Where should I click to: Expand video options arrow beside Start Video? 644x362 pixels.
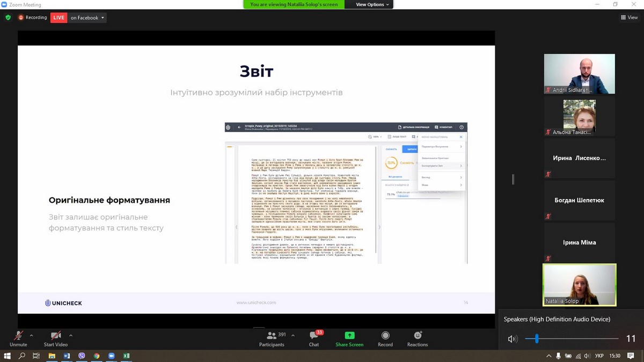point(71,335)
